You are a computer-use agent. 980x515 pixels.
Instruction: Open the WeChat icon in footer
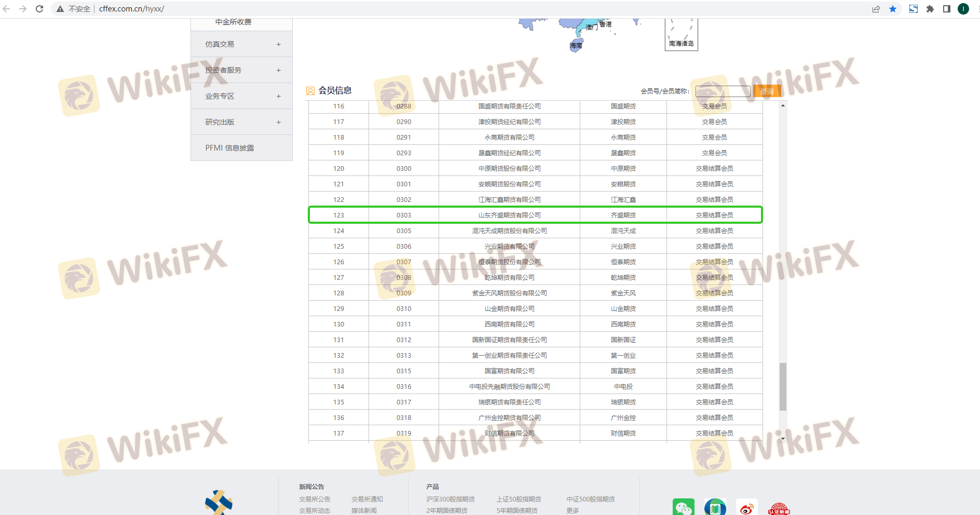point(683,508)
